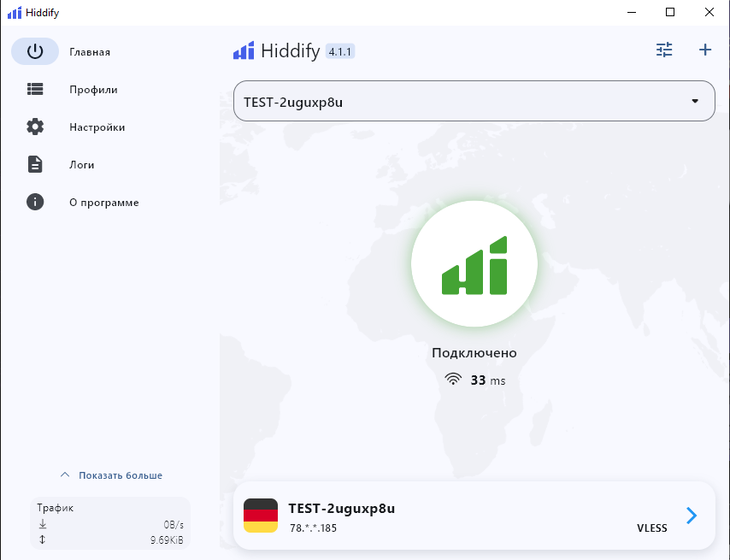Minimize the Hiddify window
The image size is (730, 560).
click(632, 12)
